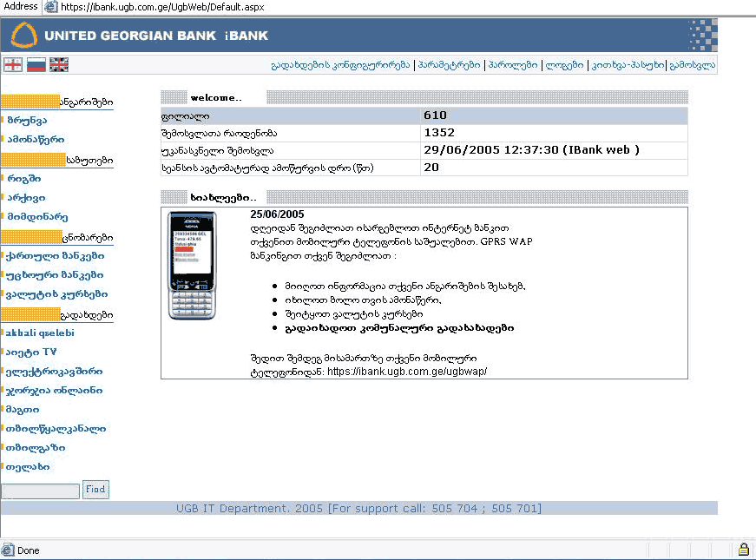The width and height of the screenshot is (756, 560).
Task: Open ქართული ბანკები in sidebar
Action: 55,255
